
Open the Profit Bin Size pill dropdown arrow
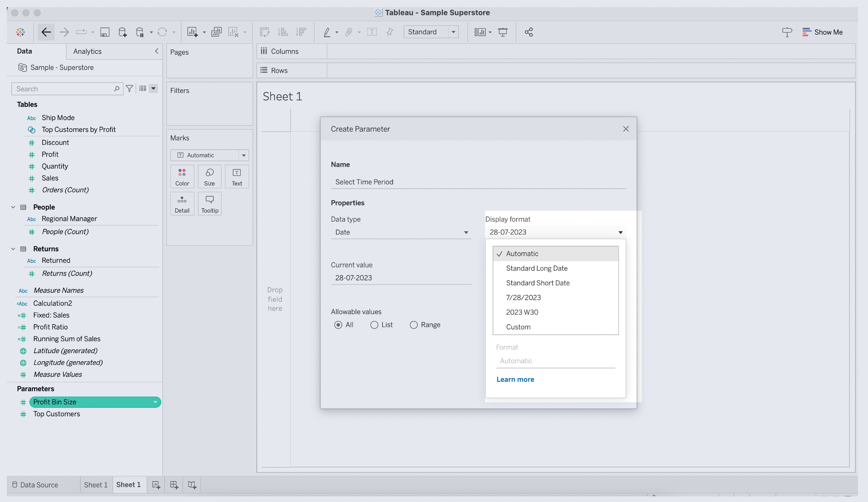156,402
